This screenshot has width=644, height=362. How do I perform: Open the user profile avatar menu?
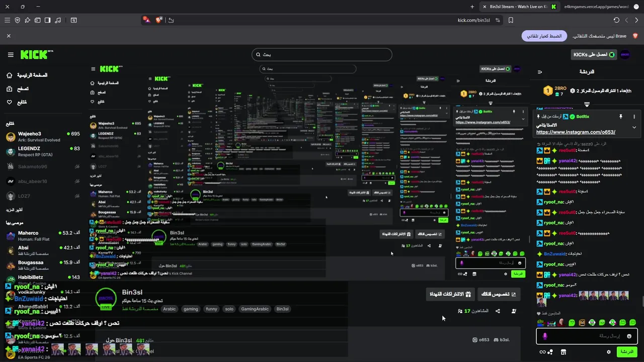point(625,54)
